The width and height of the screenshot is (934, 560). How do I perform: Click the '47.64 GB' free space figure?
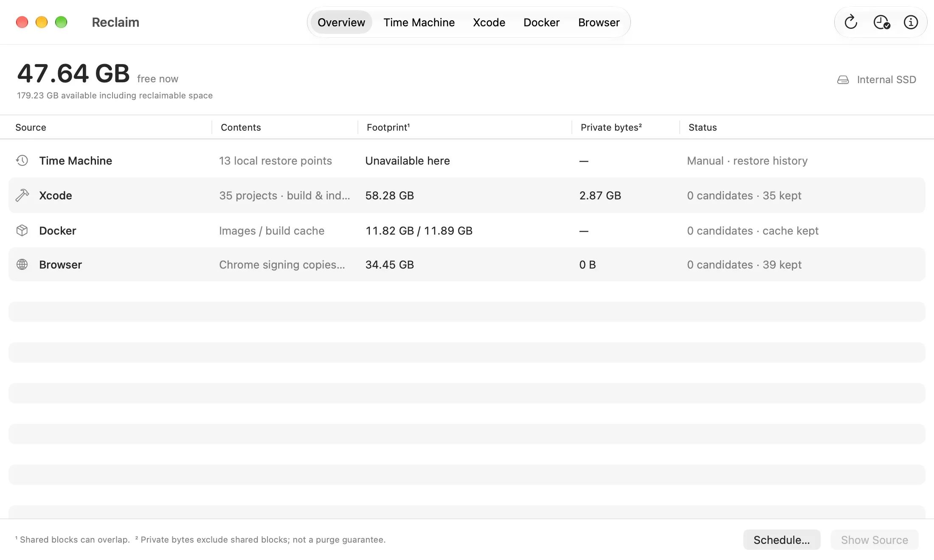(73, 73)
